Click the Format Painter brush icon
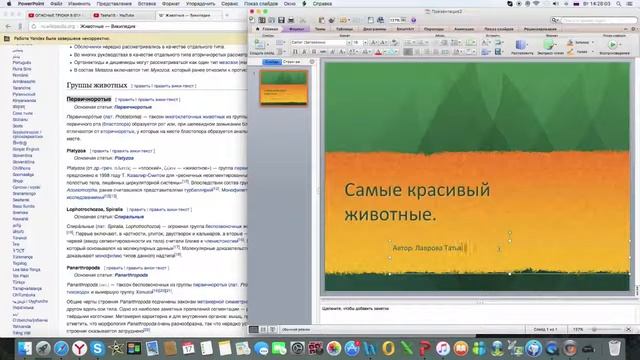The width and height of the screenshot is (640, 360). coord(331,20)
